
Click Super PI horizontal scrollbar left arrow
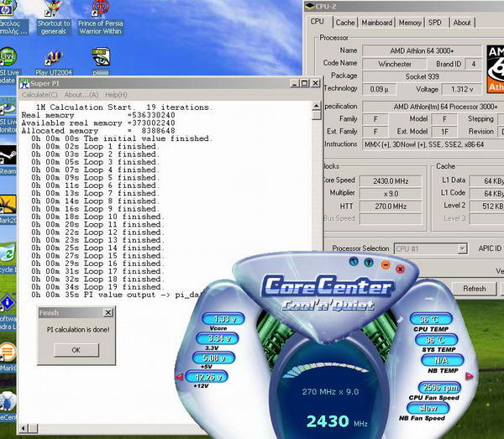click(x=24, y=428)
